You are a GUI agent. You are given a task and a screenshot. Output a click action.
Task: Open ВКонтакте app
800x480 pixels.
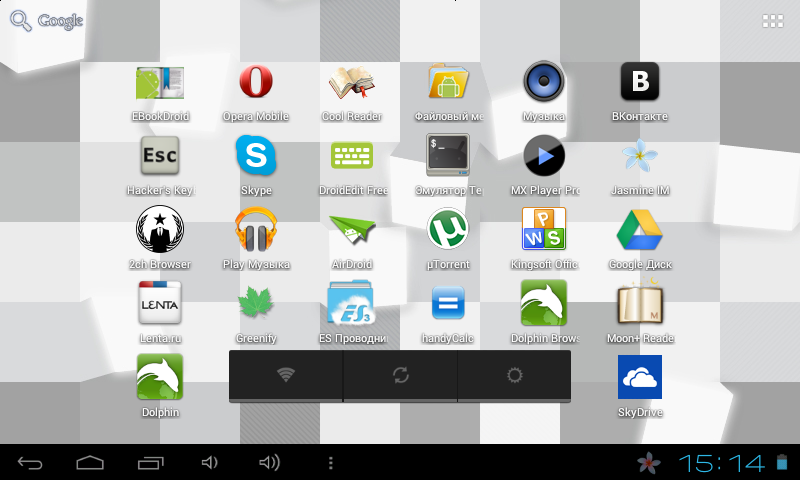[x=640, y=81]
